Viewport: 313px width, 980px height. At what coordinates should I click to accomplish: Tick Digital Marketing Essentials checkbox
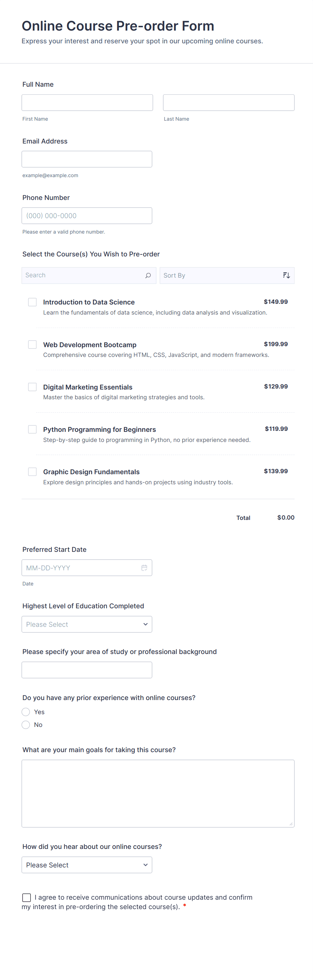click(x=32, y=387)
